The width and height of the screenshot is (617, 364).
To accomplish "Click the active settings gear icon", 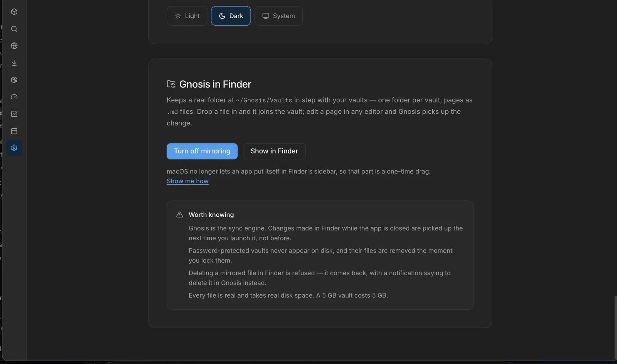I will point(14,148).
